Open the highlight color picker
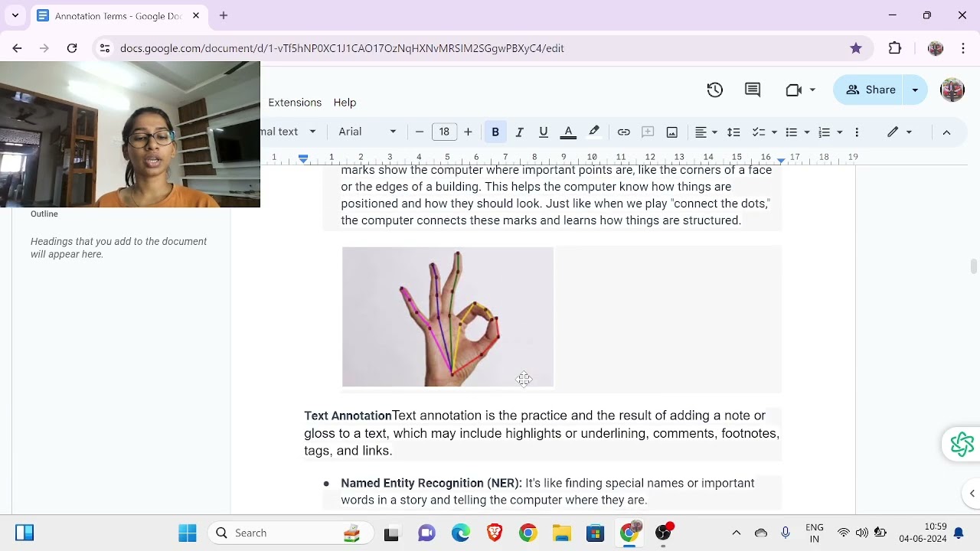This screenshot has height=551, width=980. pyautogui.click(x=594, y=132)
